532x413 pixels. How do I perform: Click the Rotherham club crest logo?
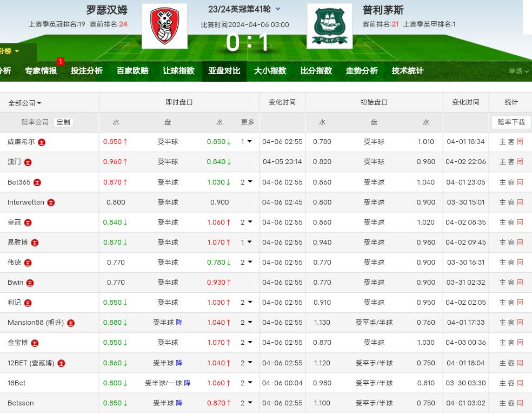(x=164, y=27)
